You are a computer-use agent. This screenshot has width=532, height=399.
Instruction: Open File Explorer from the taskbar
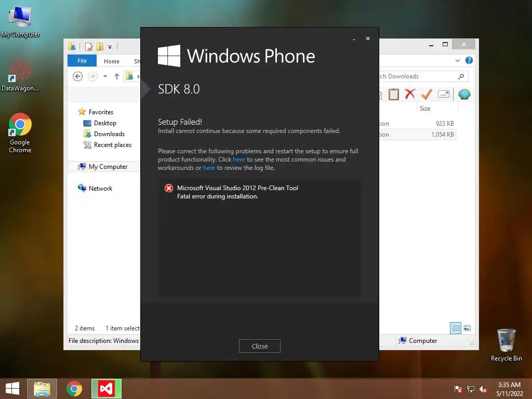pos(42,389)
